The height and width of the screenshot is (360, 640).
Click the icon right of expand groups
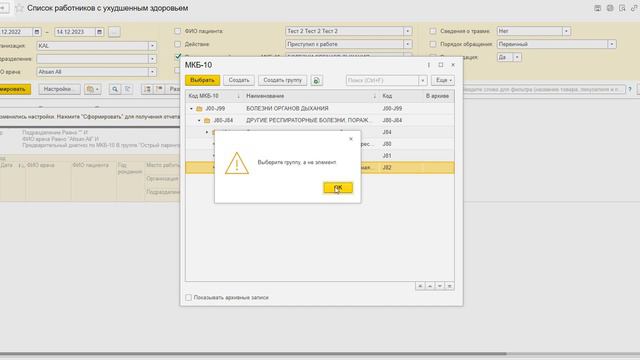pos(160,89)
